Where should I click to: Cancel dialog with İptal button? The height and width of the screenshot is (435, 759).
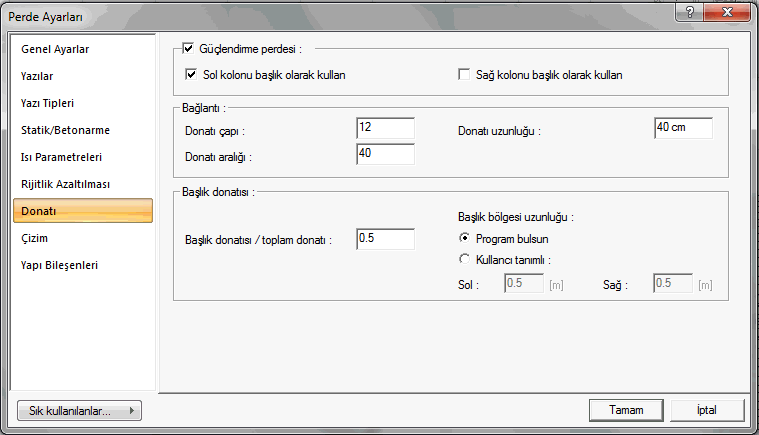707,410
